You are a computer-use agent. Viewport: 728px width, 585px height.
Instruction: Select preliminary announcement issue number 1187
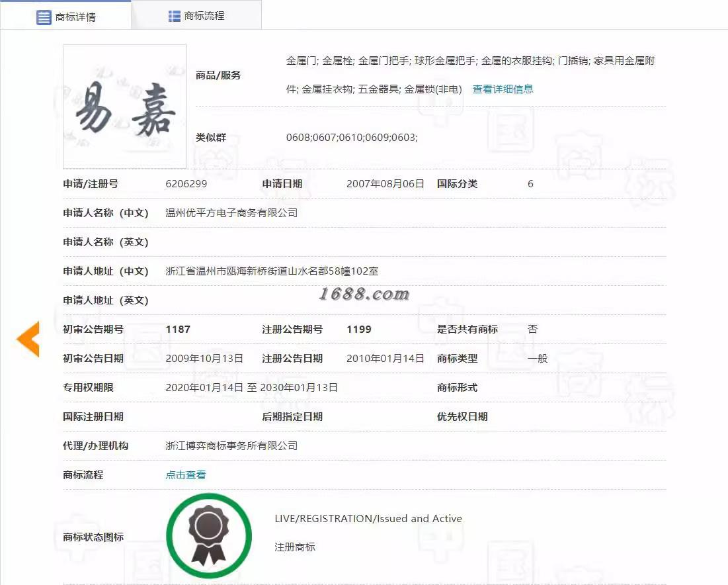pos(178,330)
